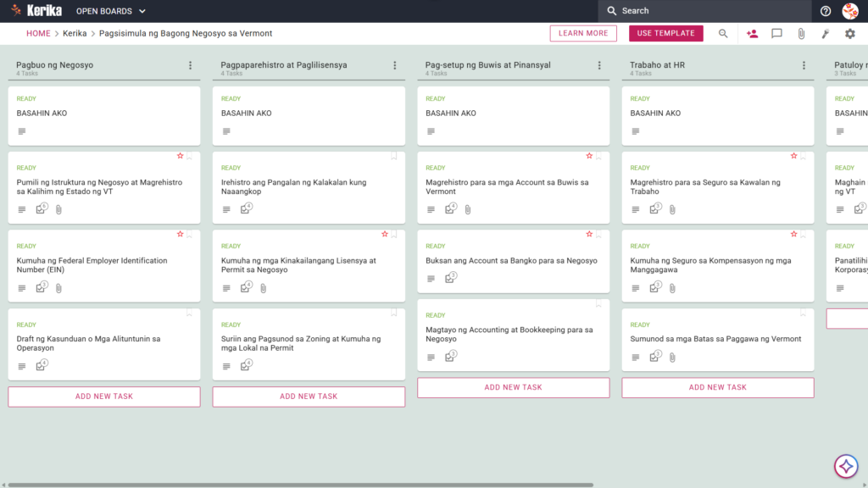The width and height of the screenshot is (868, 488).
Task: Open Sumunod sa mga Batas sa Paggawa card title
Action: coord(715,339)
